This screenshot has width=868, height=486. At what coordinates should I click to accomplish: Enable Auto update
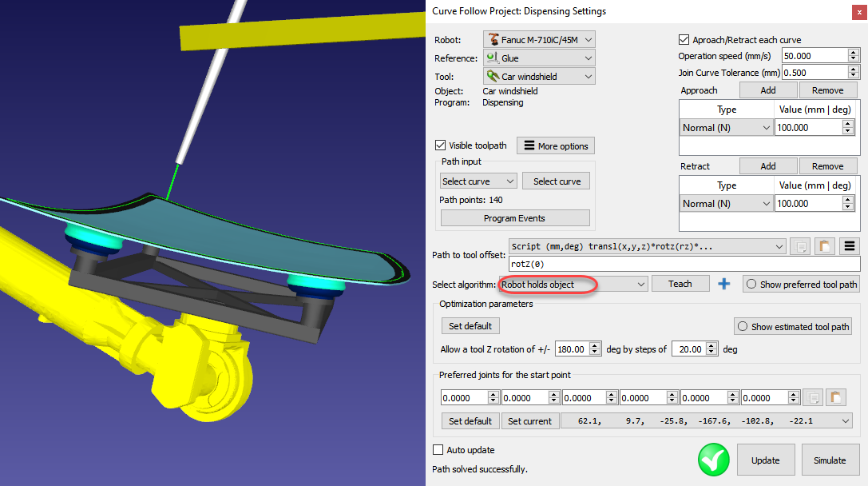[x=438, y=450]
